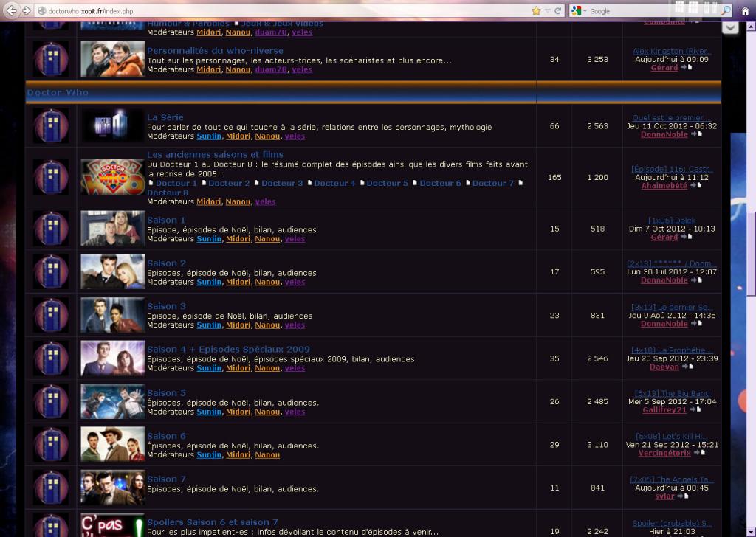Screen dimensions: 756x537
Task: Click the TARDIS icon for Personnalités du who-niverse
Action: click(51, 59)
